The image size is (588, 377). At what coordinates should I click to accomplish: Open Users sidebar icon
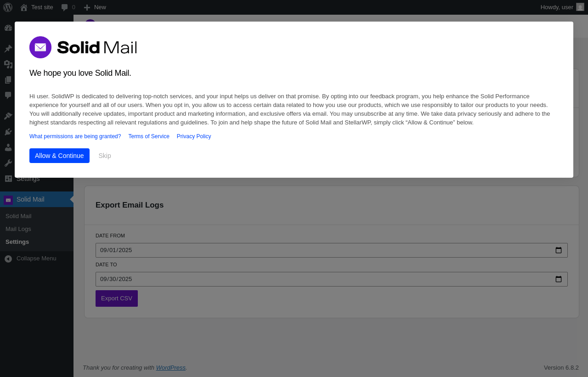[8, 147]
